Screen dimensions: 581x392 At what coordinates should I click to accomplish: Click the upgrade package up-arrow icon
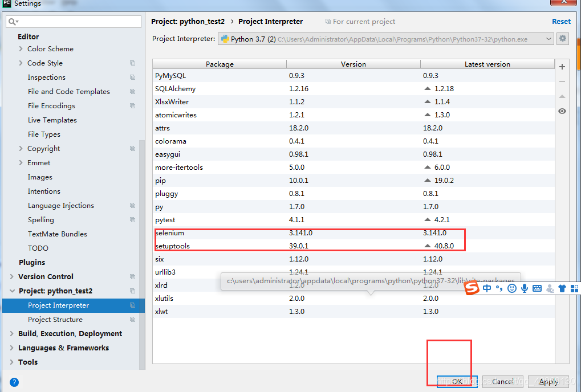point(562,96)
